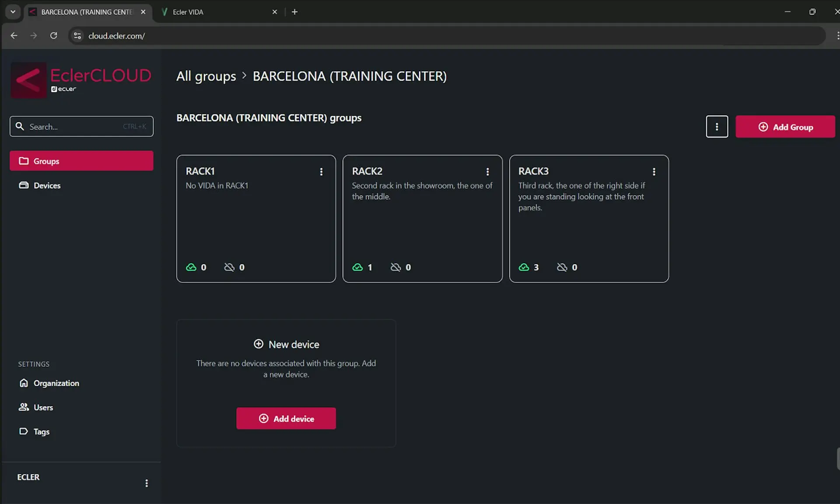Screen dimensions: 840x504
Task: View site information icon in address bar
Action: pos(77,36)
